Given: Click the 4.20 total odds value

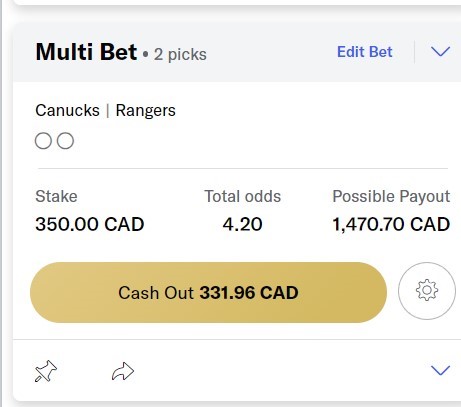Looking at the screenshot, I should [x=242, y=224].
